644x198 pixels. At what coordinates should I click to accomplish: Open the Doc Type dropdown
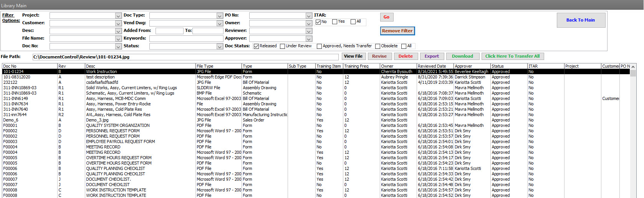220,16
